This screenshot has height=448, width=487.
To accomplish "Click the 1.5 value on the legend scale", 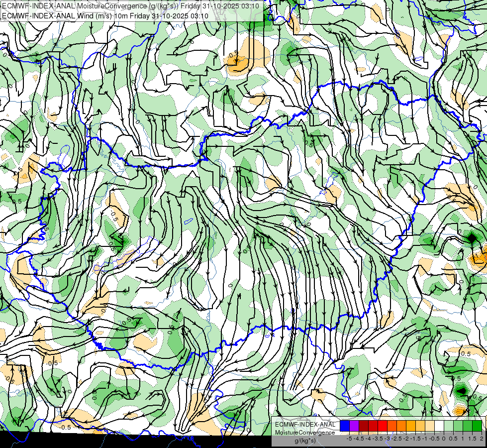I will point(472,439).
